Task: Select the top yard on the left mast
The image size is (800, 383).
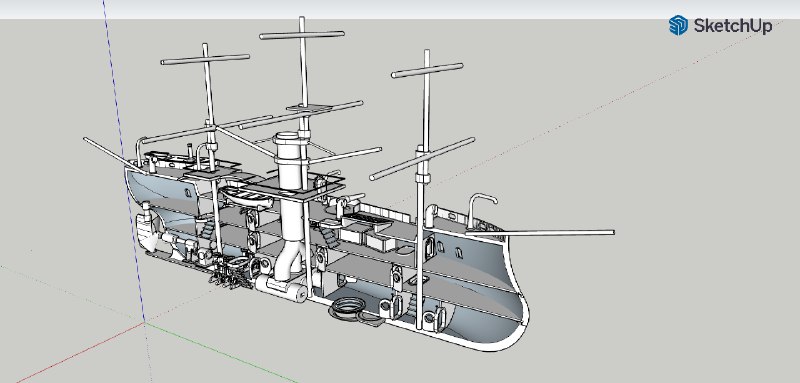Action: coord(205,59)
